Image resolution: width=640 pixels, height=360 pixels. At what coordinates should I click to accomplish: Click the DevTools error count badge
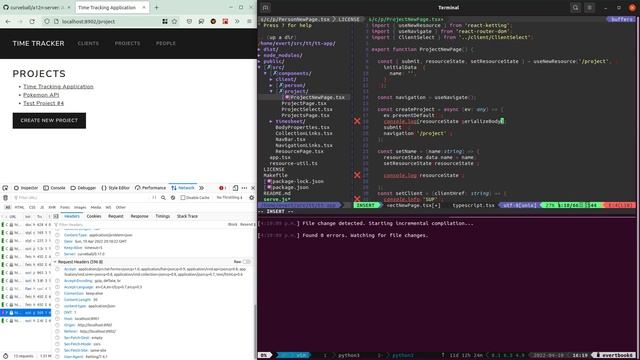coord(222,188)
